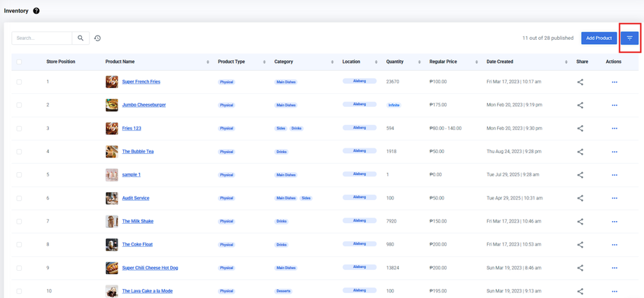Open the history clock icon
The width and height of the screenshot is (644, 298).
click(97, 38)
